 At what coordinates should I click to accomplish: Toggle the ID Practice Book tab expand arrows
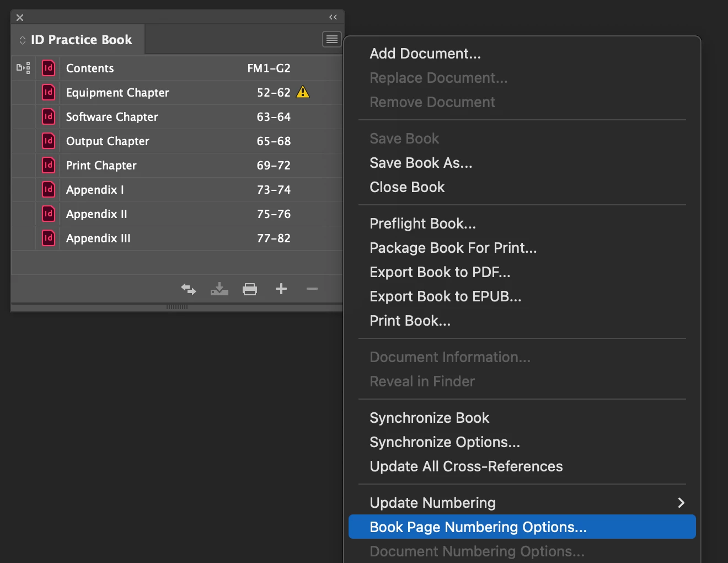click(23, 40)
